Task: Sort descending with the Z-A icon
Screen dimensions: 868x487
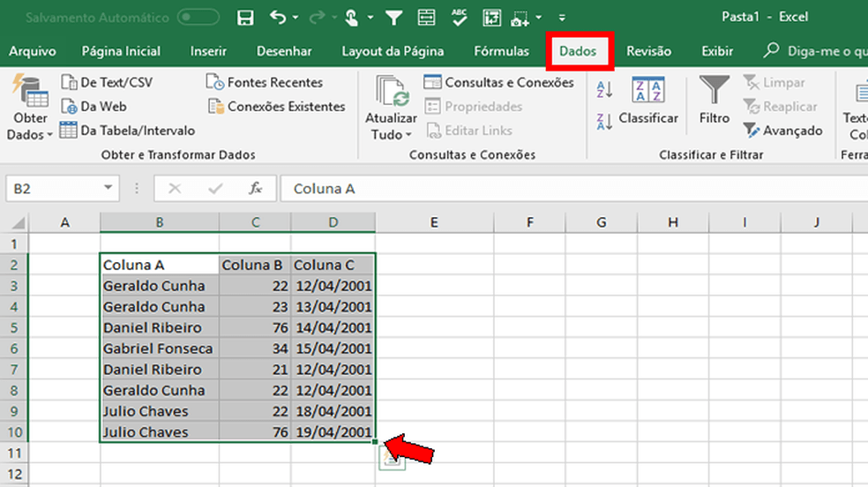Action: point(604,122)
